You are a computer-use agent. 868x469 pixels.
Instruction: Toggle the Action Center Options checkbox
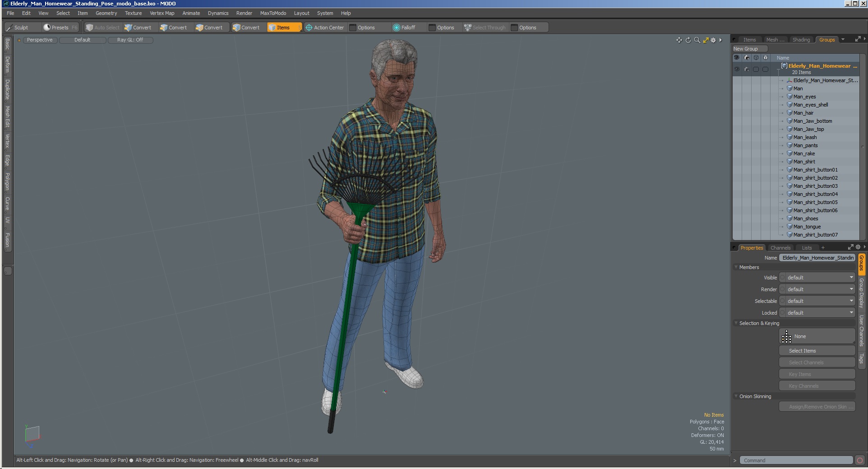353,28
